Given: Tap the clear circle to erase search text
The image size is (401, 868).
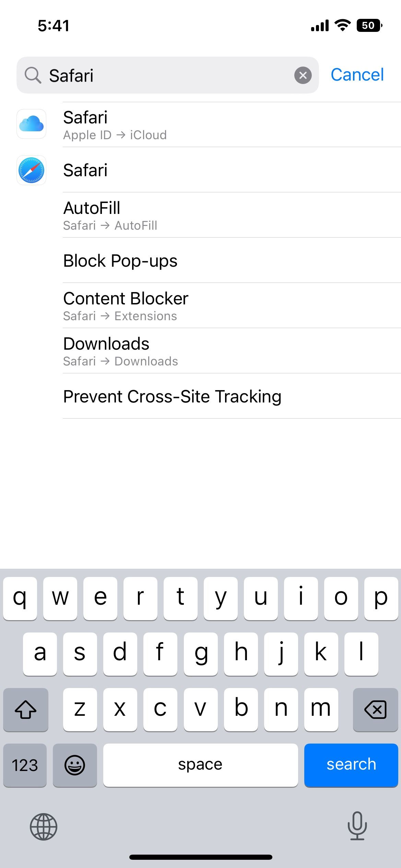Looking at the screenshot, I should (x=303, y=75).
